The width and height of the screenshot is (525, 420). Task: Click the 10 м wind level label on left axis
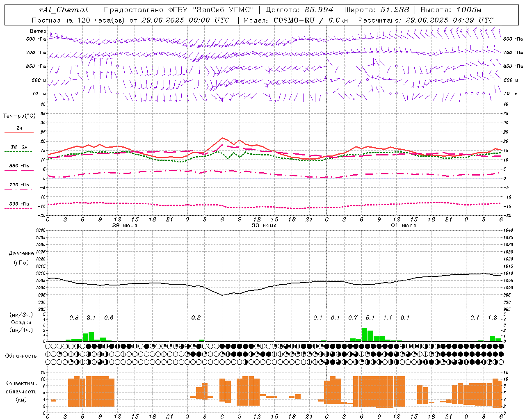(39, 94)
